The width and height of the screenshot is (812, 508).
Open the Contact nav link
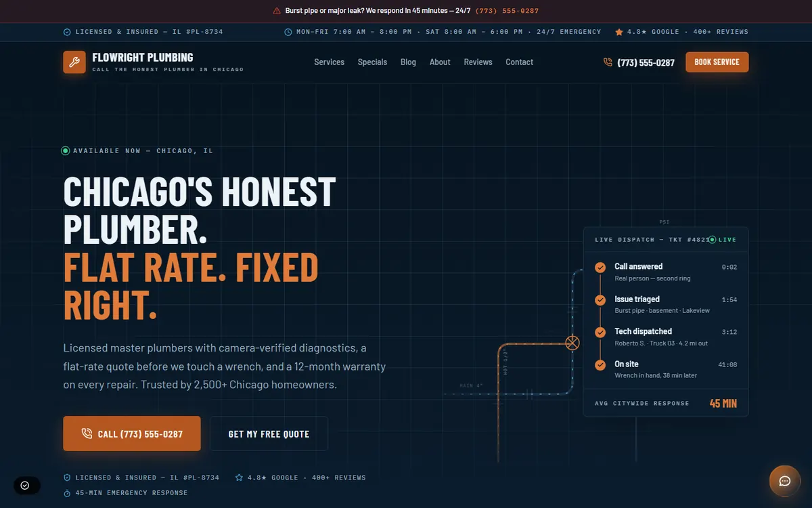pyautogui.click(x=519, y=62)
